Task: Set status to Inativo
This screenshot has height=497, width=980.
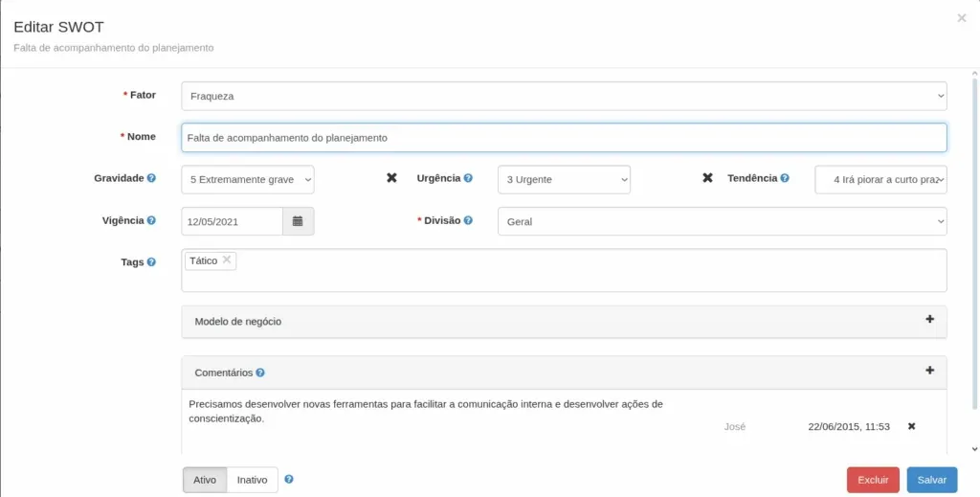Action: click(252, 480)
